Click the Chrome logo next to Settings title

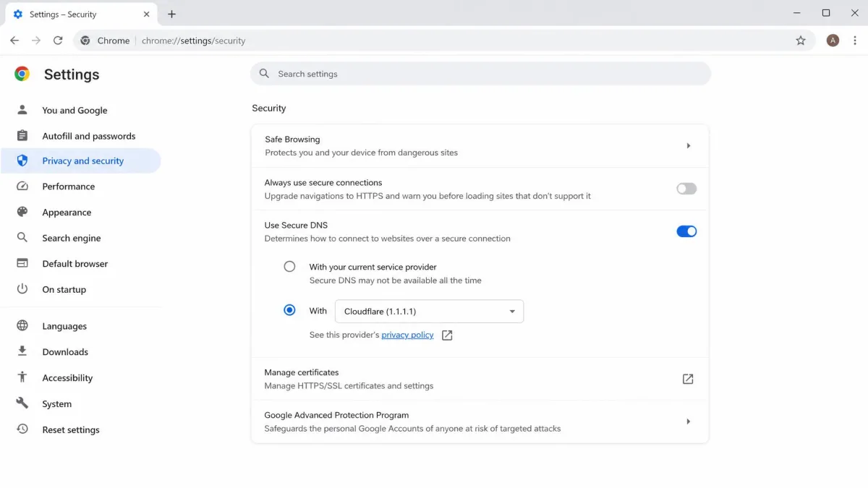(x=22, y=74)
